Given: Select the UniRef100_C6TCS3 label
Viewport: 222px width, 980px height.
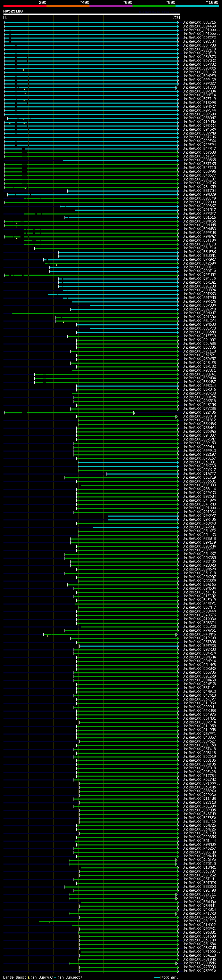Looking at the screenshot, I should (x=199, y=88).
